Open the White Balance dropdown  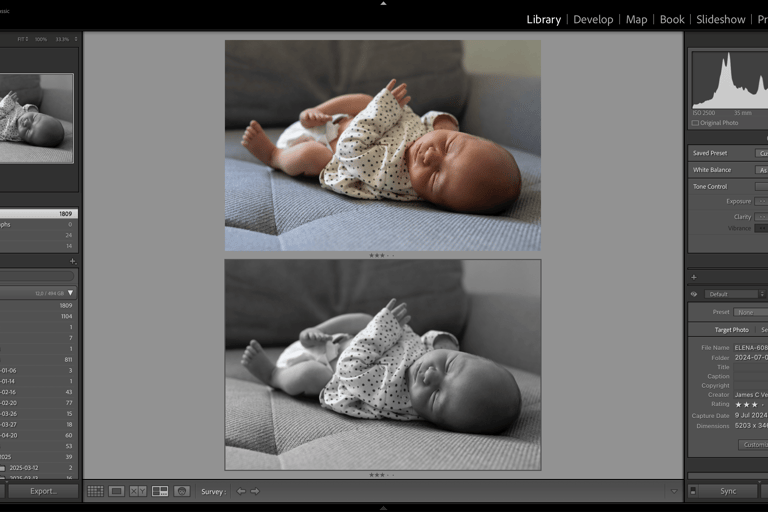click(x=762, y=170)
